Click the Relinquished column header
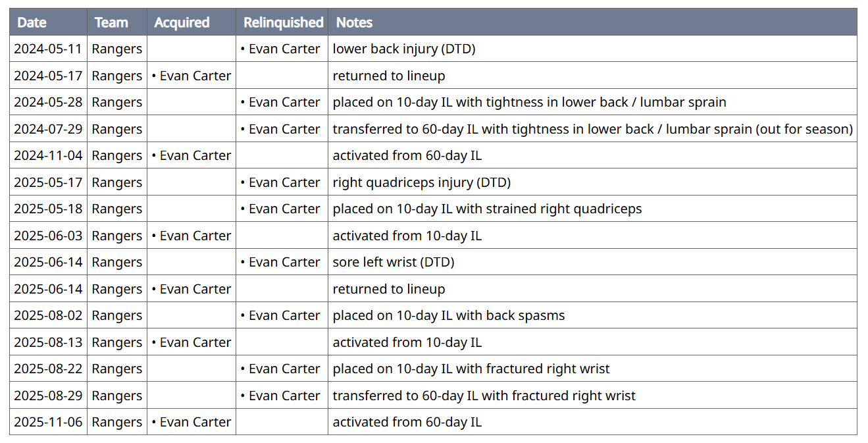Image resolution: width=868 pixels, height=443 pixels. coord(283,22)
